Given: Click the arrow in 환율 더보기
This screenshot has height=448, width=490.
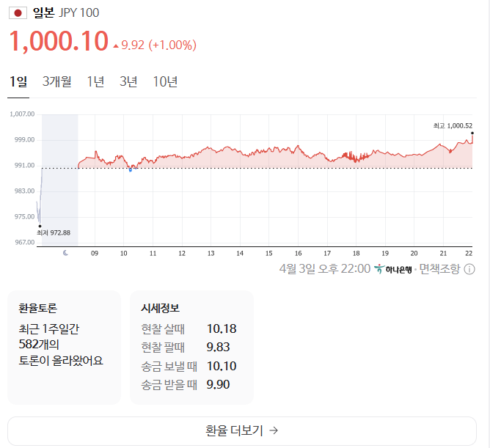Looking at the screenshot, I should [274, 430].
